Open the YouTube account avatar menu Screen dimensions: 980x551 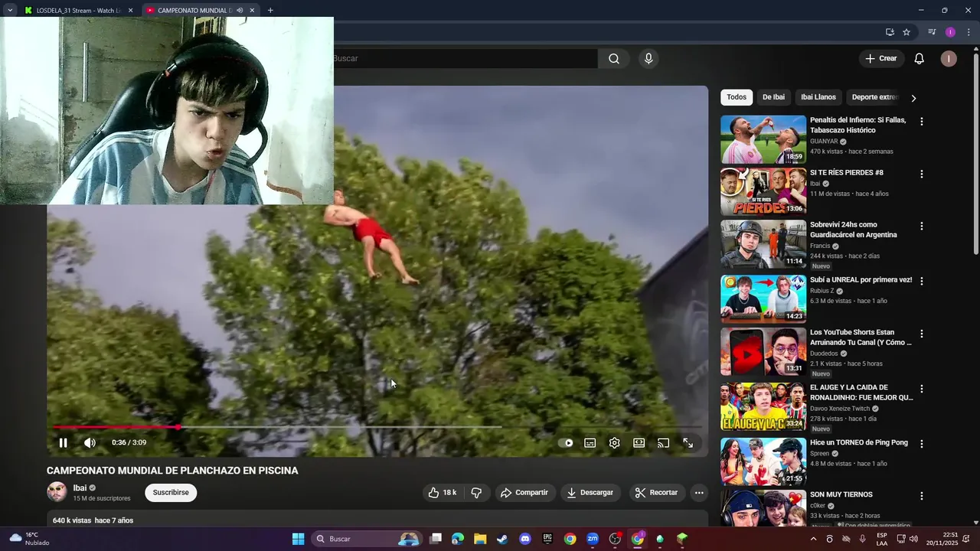[x=949, y=58]
